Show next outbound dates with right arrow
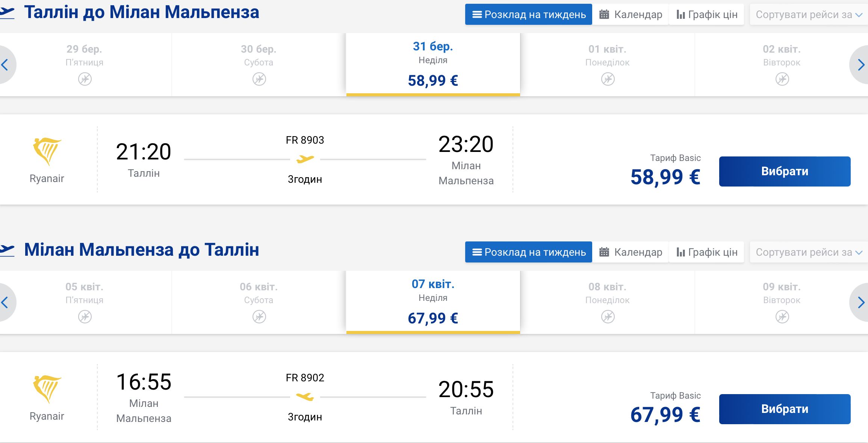 (x=859, y=65)
